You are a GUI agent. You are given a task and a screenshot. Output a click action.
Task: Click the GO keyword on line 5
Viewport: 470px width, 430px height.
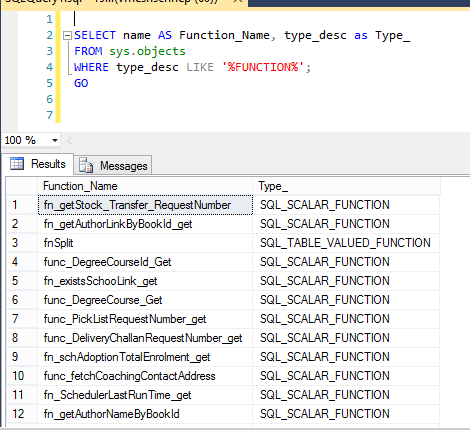click(81, 83)
